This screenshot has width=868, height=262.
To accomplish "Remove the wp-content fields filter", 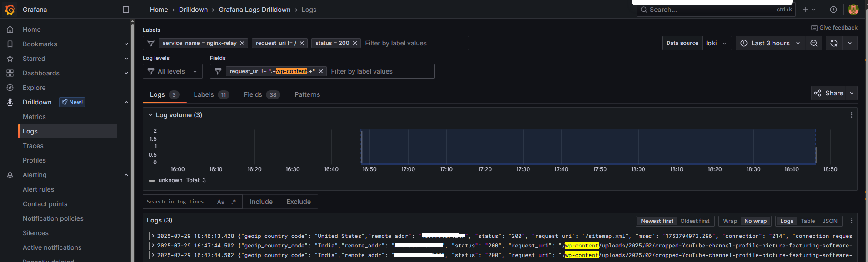I will pos(321,71).
